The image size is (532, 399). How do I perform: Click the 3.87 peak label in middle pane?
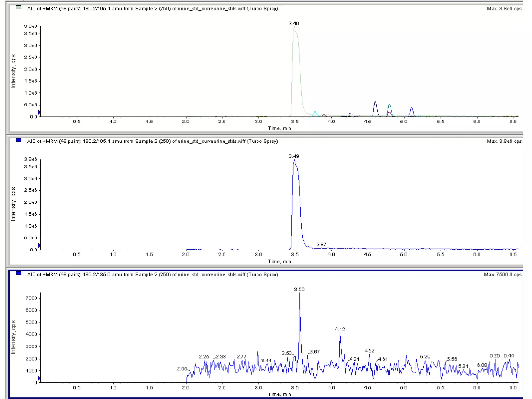(321, 244)
